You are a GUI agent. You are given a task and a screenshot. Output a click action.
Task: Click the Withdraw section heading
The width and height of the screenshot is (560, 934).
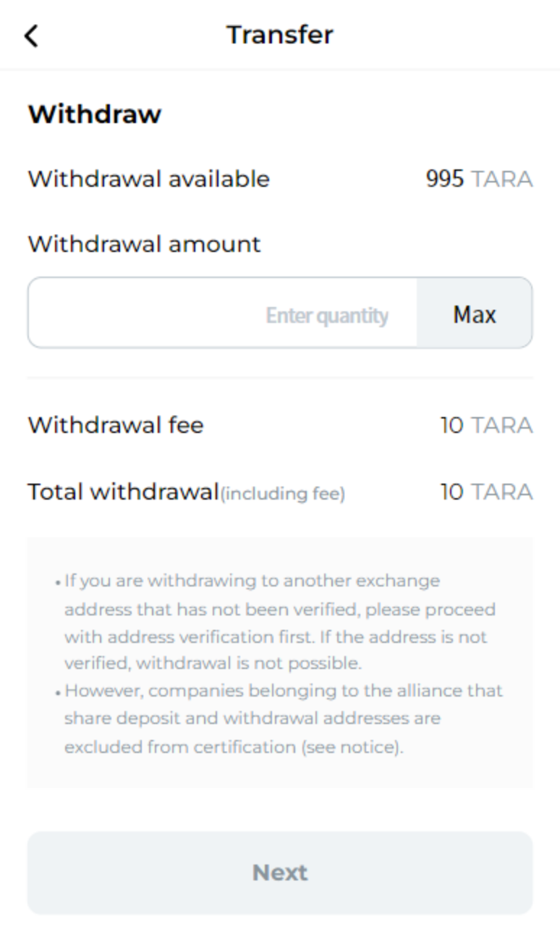95,114
